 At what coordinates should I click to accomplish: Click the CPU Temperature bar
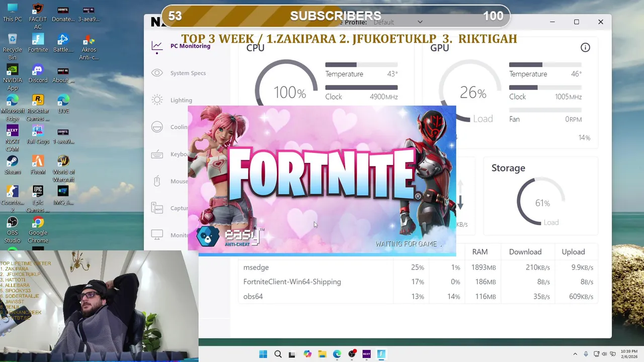point(361,65)
